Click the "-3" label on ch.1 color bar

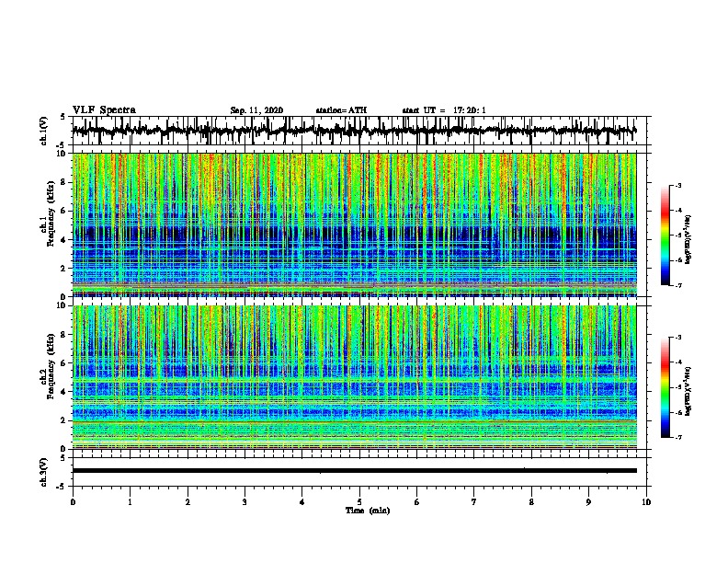pos(678,186)
